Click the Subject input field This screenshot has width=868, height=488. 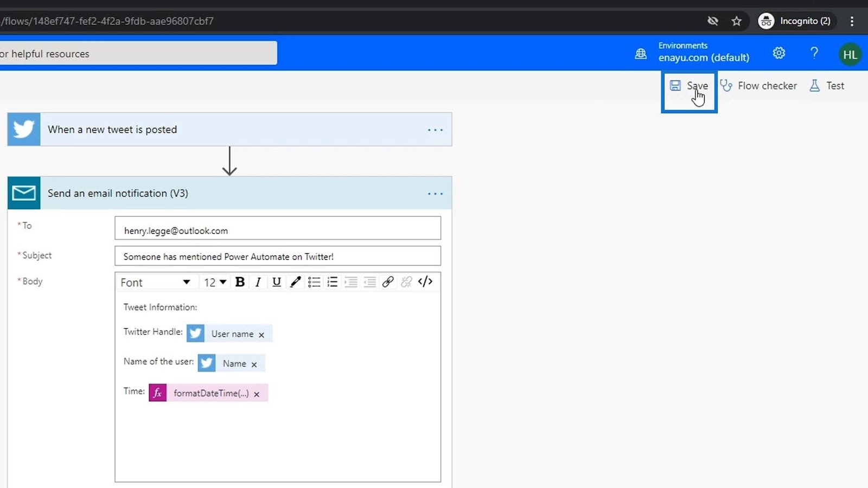278,256
